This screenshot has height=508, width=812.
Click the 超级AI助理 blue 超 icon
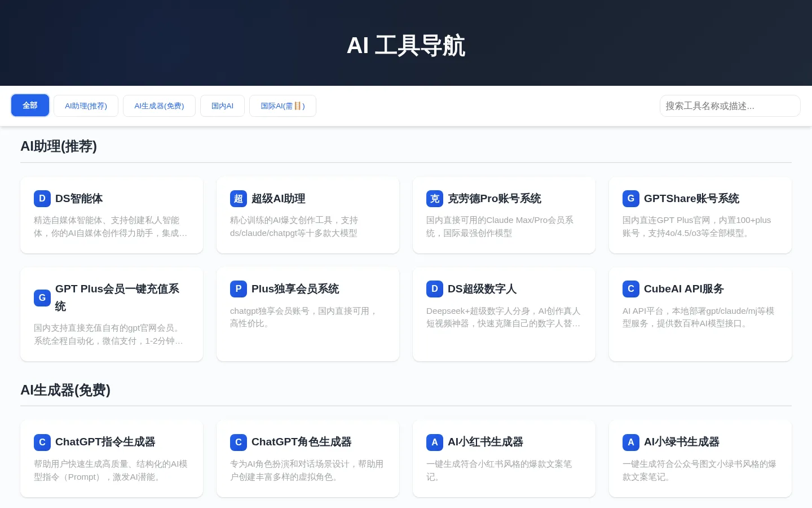point(239,199)
